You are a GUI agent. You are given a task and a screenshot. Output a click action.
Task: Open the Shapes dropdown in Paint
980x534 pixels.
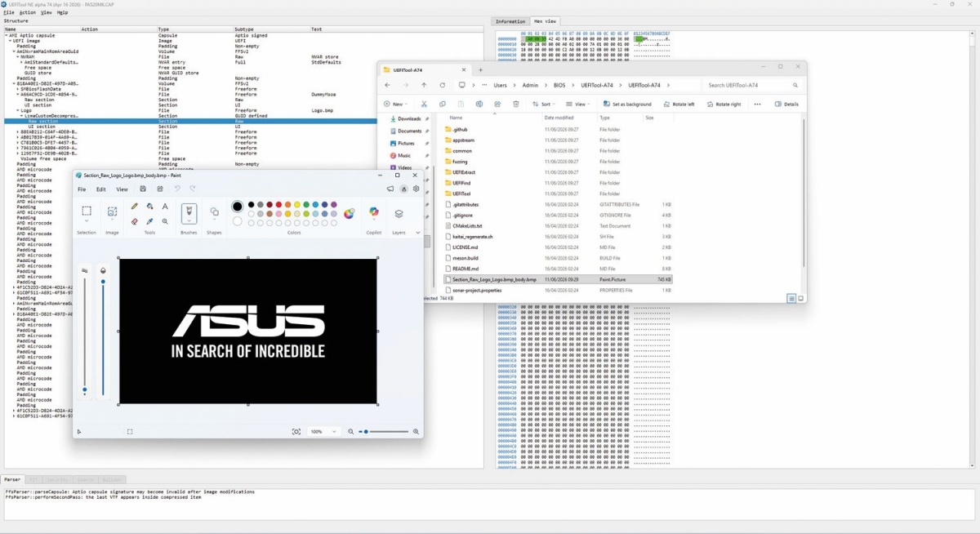tap(214, 220)
